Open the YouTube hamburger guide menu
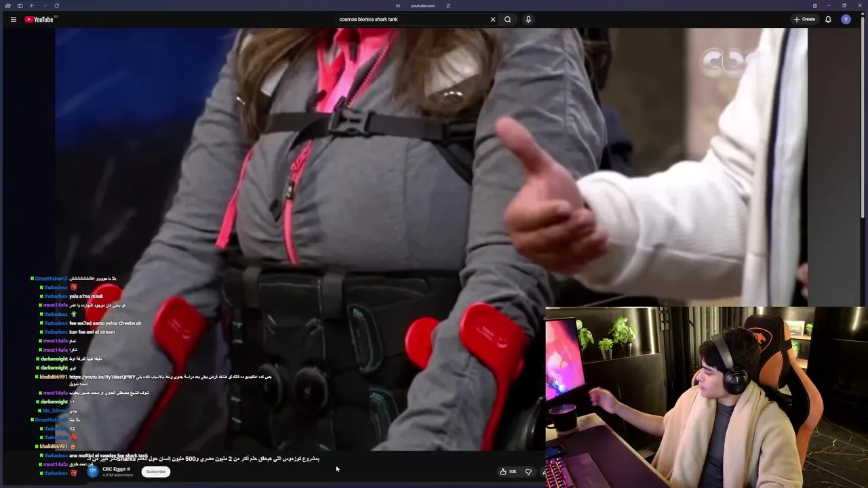 point(14,20)
